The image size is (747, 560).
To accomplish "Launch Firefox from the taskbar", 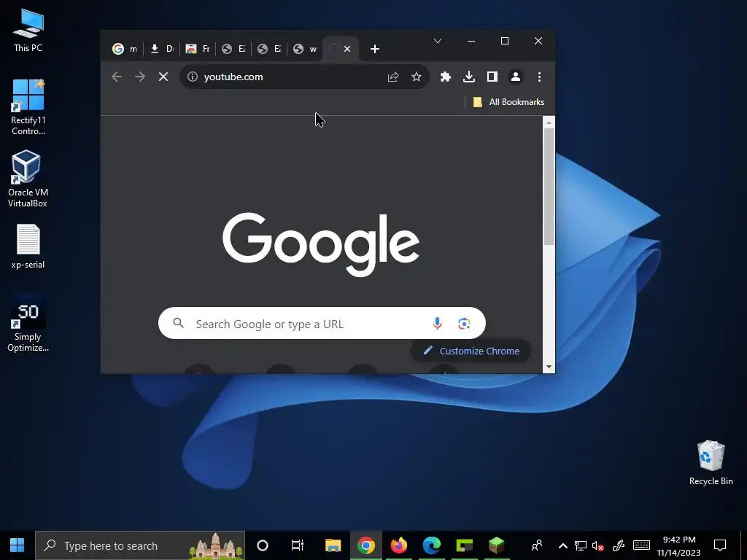I will (399, 545).
